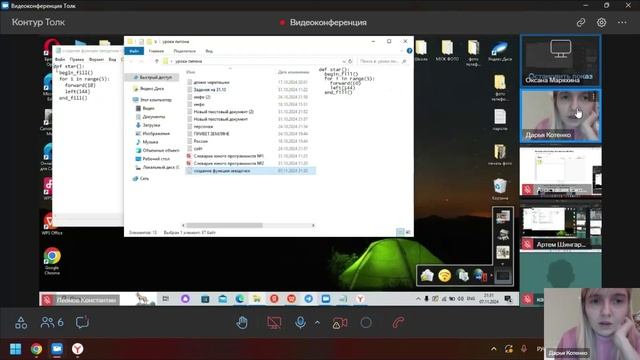Click the Explorer search field
This screenshot has width=640, height=360.
coord(382,61)
